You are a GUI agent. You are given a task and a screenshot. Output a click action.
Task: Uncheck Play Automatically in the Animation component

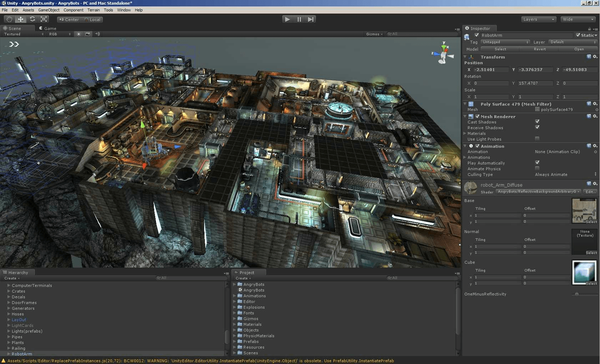click(537, 162)
